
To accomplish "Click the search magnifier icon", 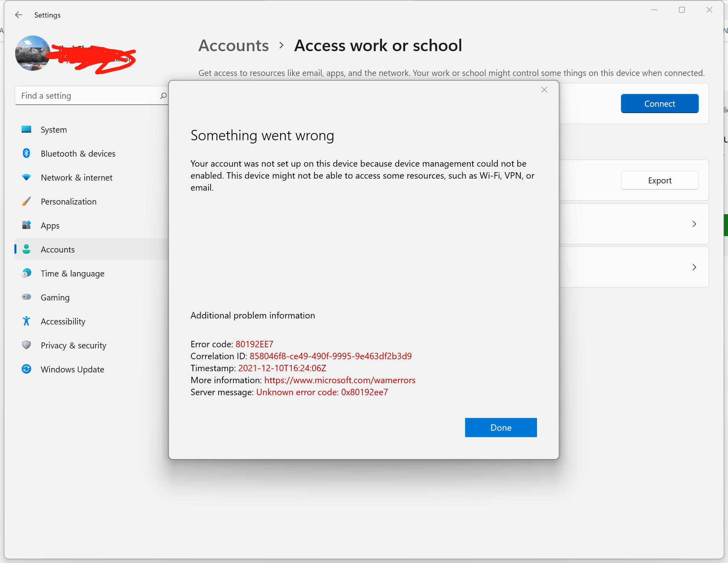I will click(x=163, y=96).
